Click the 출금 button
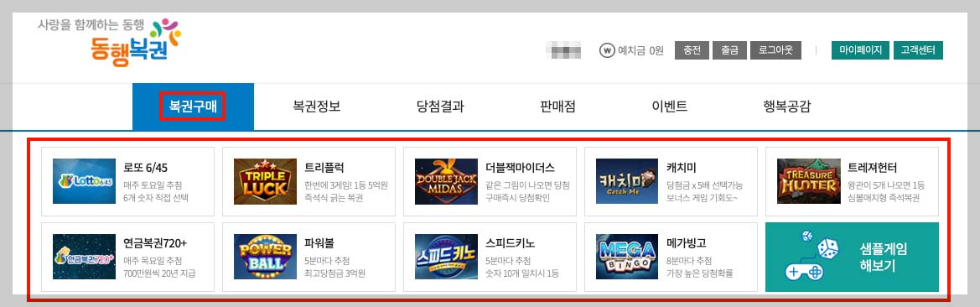 pos(729,50)
